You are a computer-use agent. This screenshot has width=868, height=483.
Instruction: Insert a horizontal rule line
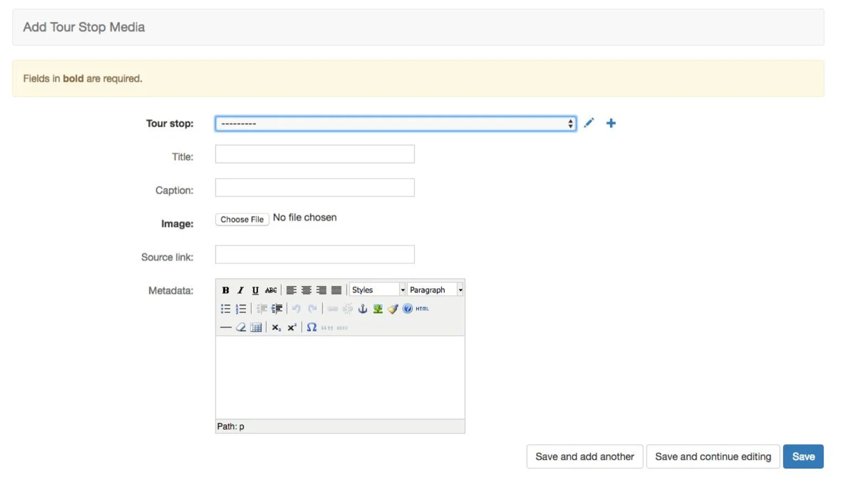point(226,327)
